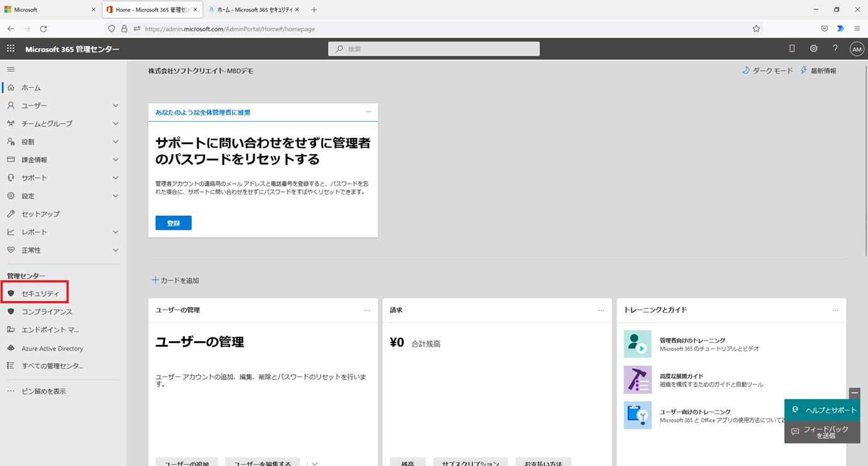Click the headset icon beside サポート
The height and width of the screenshot is (466, 868).
11,178
